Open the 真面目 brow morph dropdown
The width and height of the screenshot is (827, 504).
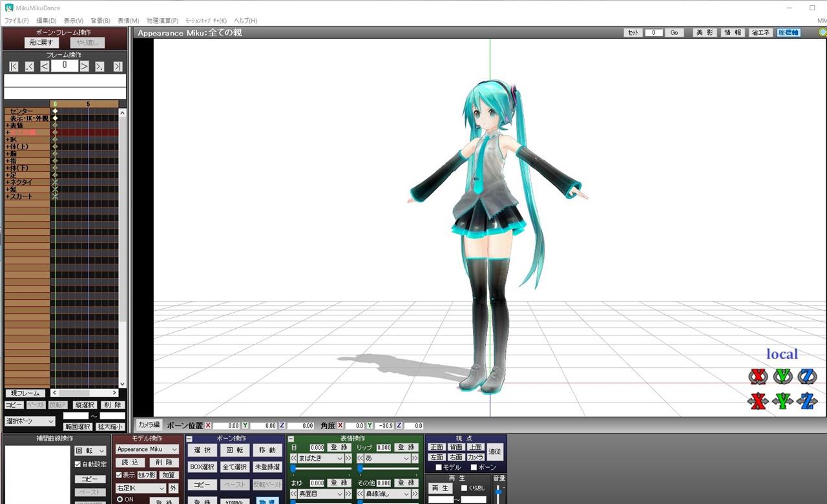pos(320,494)
